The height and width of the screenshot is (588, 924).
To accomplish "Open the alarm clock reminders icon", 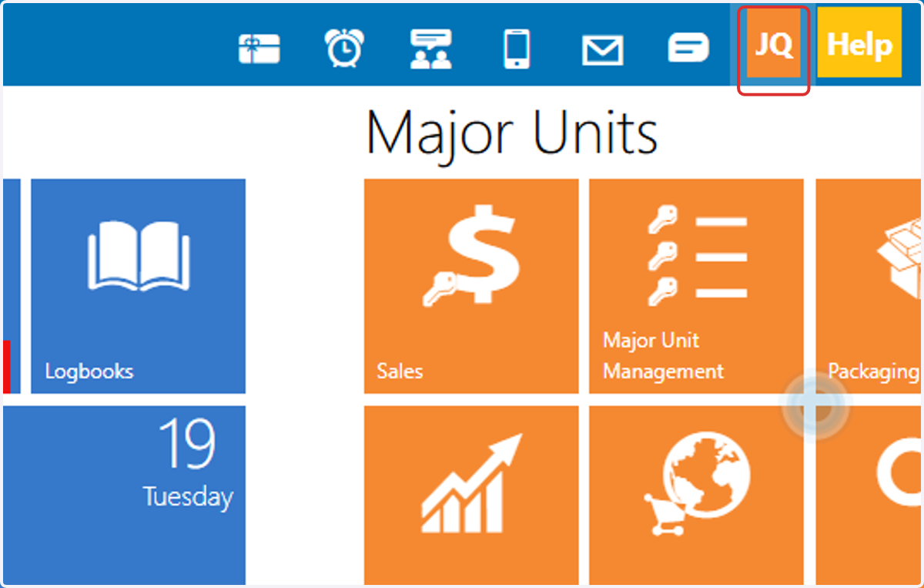I will click(344, 49).
